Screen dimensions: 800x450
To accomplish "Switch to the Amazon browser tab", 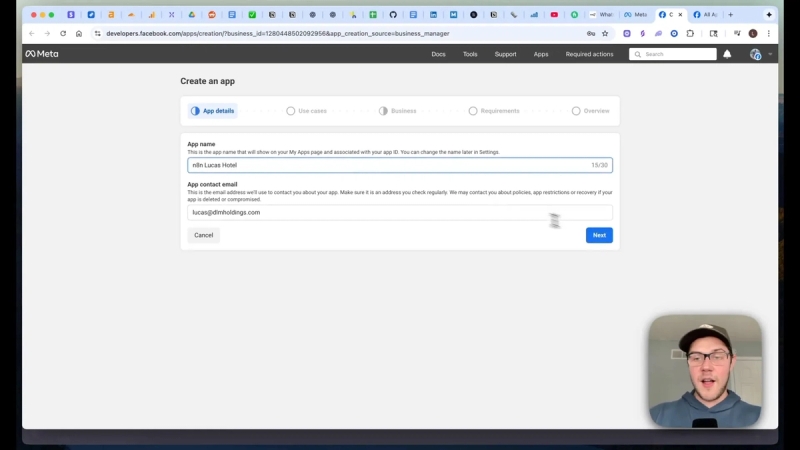I will click(111, 15).
